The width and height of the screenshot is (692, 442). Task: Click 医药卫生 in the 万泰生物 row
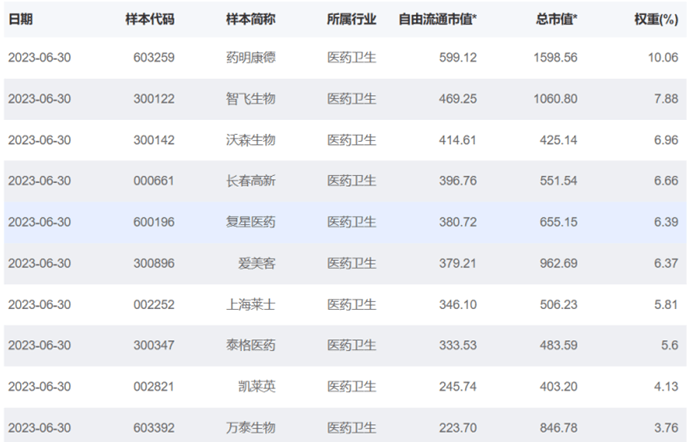[352, 427]
